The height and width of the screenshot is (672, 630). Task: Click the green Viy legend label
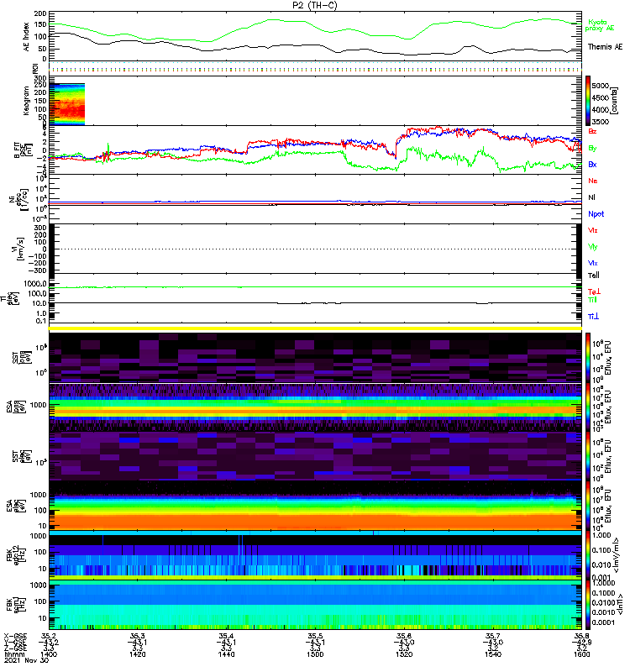(593, 247)
